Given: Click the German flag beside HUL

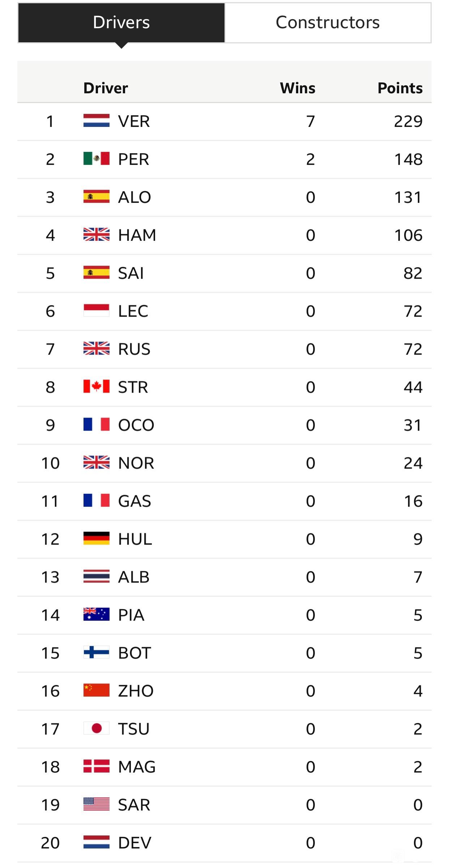Looking at the screenshot, I should [96, 538].
